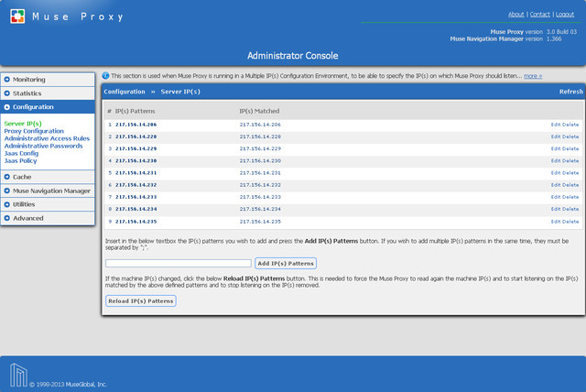Click the circle icon beside Advanced
This screenshot has height=392, width=586.
pos(6,218)
